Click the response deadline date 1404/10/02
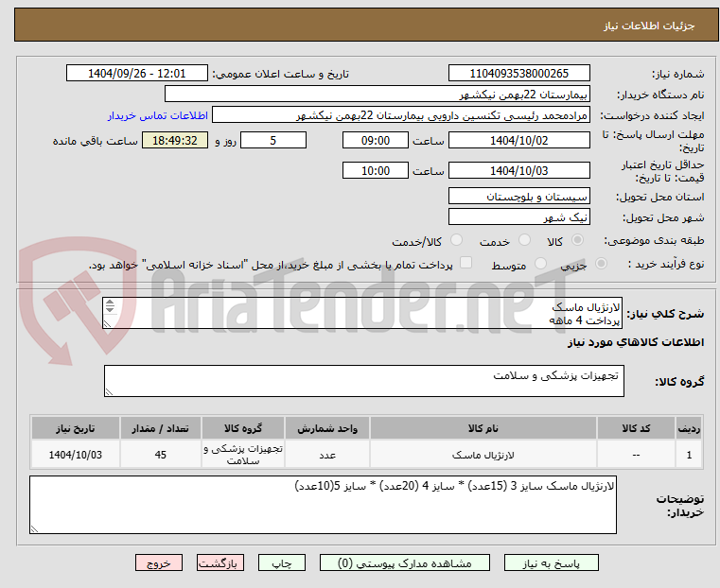This screenshot has height=588, width=720. click(518, 140)
